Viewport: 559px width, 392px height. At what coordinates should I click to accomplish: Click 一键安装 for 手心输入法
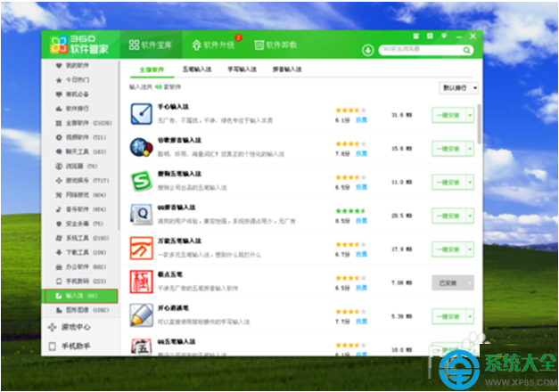click(x=448, y=115)
